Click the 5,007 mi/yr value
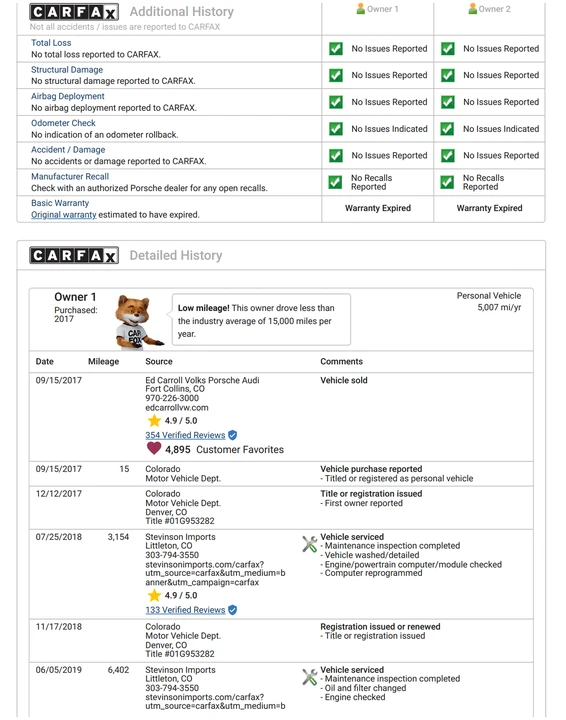The width and height of the screenshot is (566, 720). (x=499, y=307)
